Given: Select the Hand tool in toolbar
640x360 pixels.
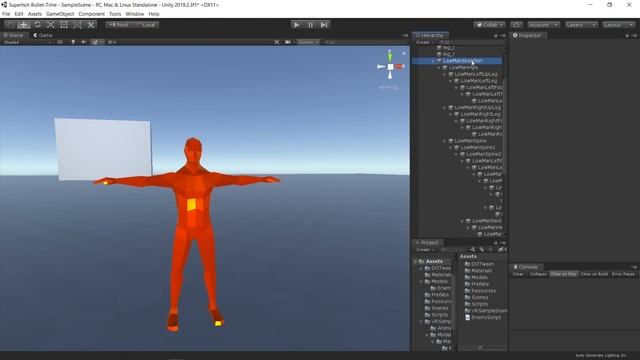Looking at the screenshot, I should pos(10,25).
